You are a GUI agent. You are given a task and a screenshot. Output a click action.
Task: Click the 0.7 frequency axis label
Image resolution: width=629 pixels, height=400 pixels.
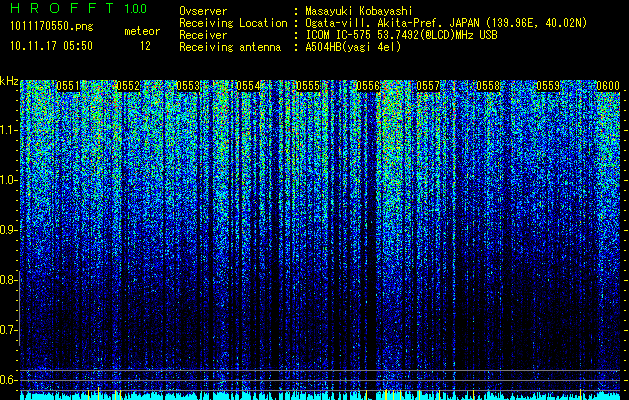coord(8,330)
